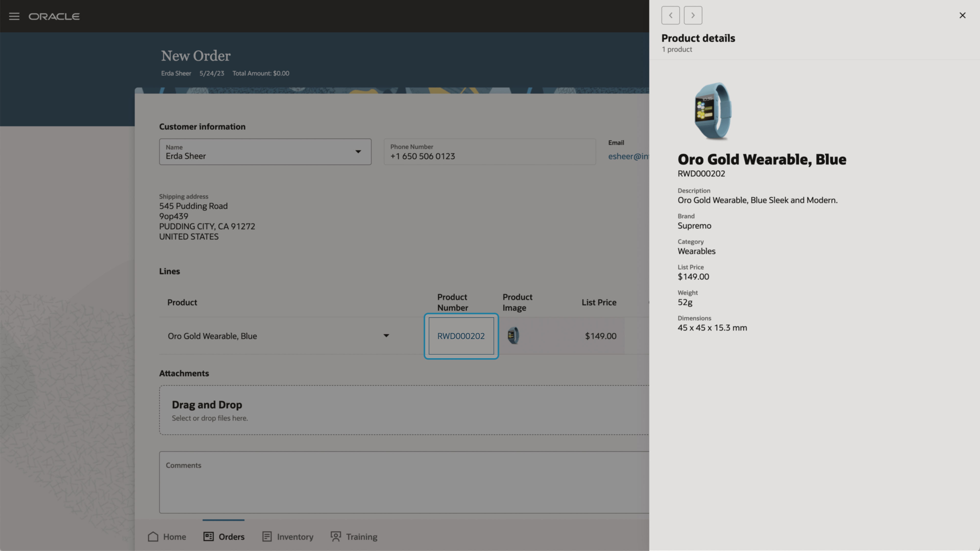Close the Product details panel

962,15
